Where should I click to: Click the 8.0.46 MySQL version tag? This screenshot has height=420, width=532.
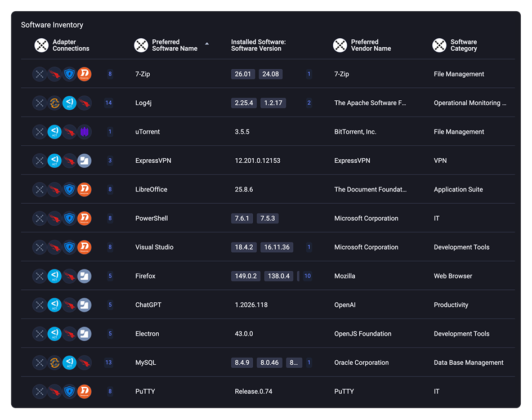(x=270, y=363)
